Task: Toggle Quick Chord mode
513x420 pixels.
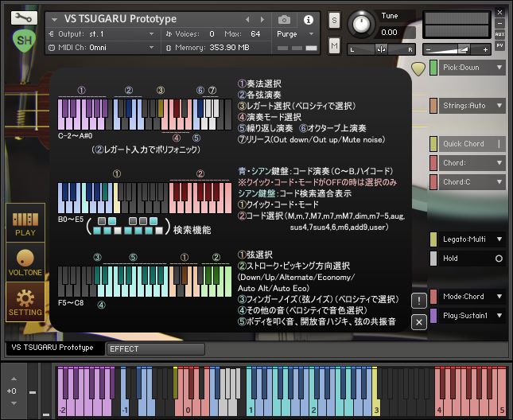Action: point(472,144)
